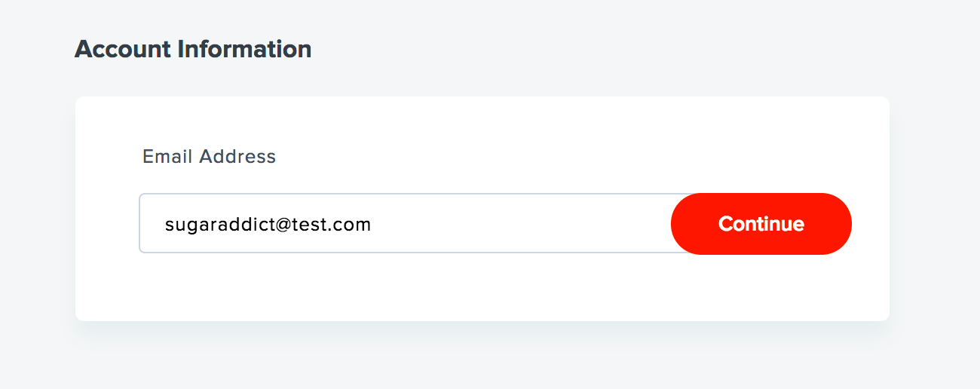This screenshot has height=389, width=980.
Task: Click the word Account in the page title
Action: point(123,50)
